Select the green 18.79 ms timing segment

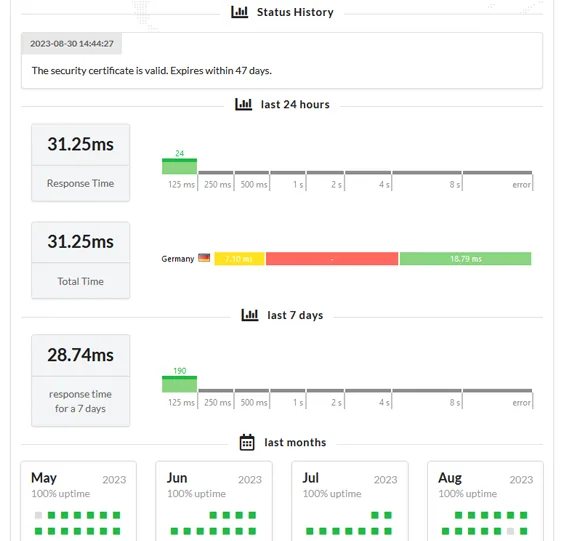coord(465,259)
